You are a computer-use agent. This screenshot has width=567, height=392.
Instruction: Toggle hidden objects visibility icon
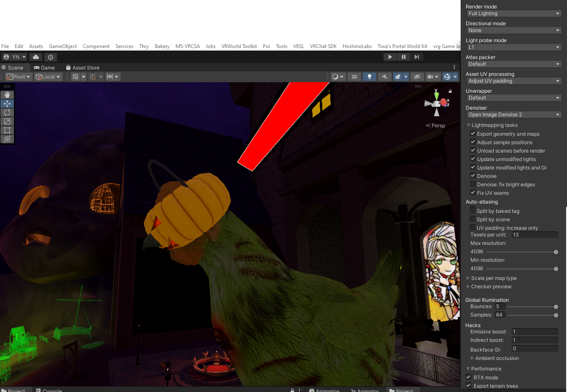pos(417,77)
